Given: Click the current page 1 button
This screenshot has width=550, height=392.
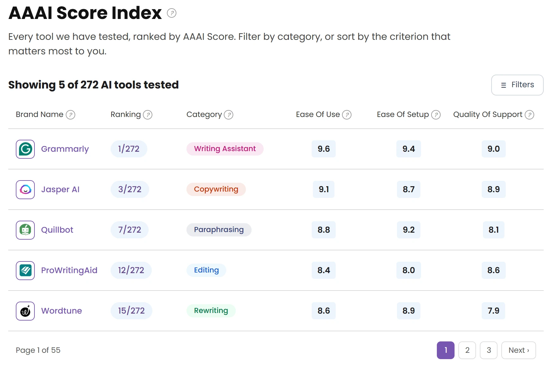Looking at the screenshot, I should pyautogui.click(x=446, y=350).
